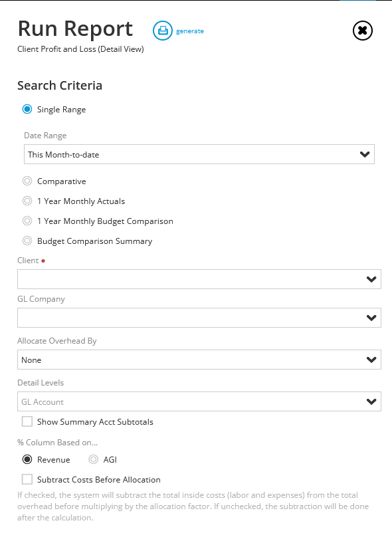Click the printer generate icon
392x543 pixels.
pos(162,31)
